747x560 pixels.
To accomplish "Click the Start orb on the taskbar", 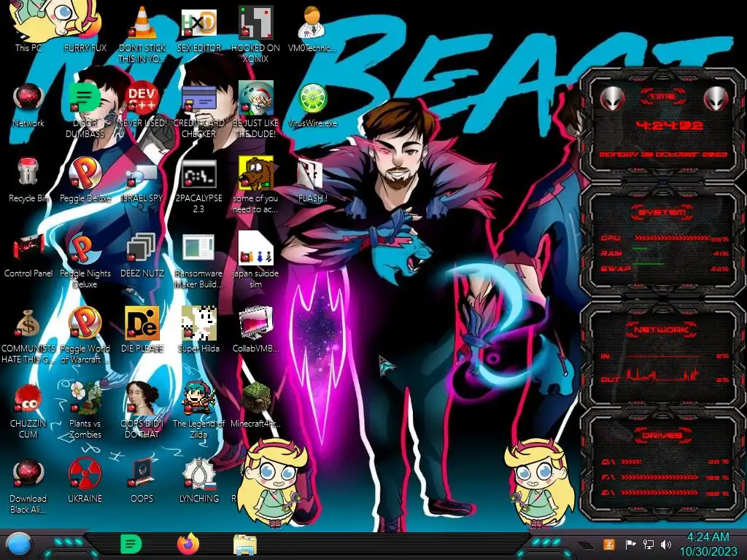I will (19, 545).
